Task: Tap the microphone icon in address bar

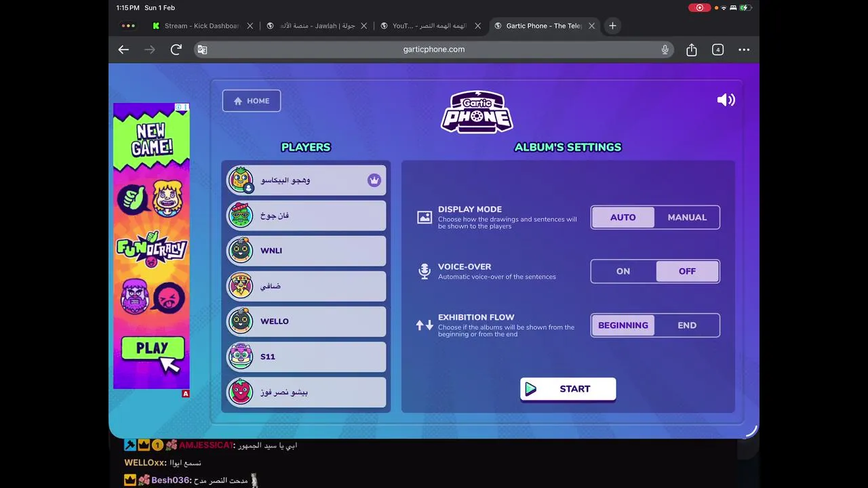Action: 665,49
